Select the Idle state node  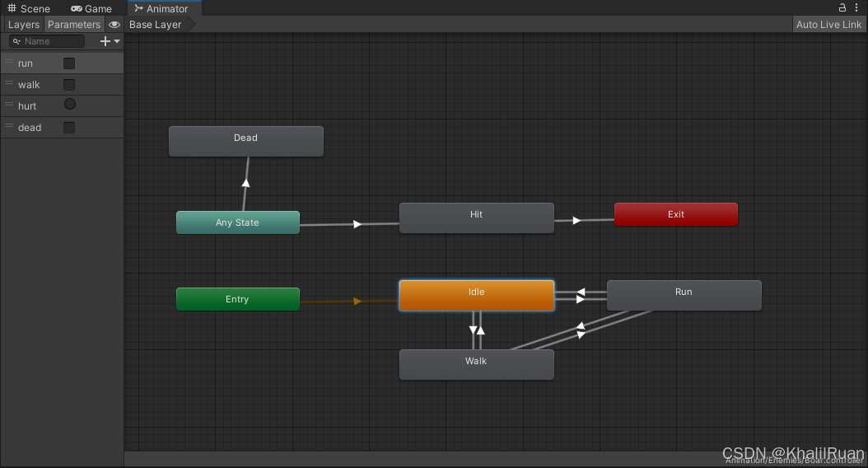click(x=477, y=296)
